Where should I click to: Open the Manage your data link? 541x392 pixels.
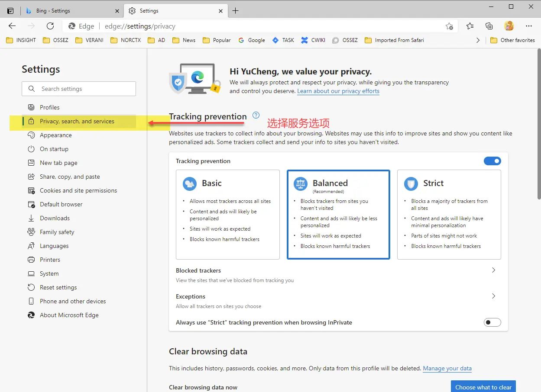[x=447, y=369]
